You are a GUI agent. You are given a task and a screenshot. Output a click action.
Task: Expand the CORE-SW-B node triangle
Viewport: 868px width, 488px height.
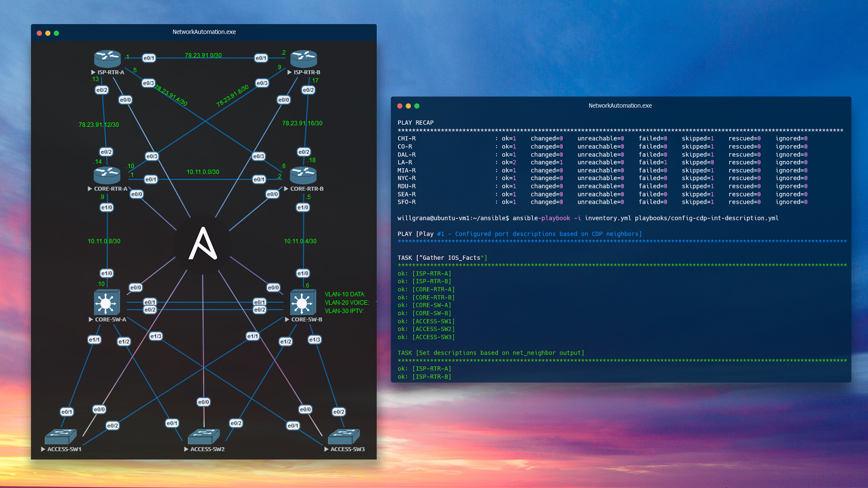[287, 319]
